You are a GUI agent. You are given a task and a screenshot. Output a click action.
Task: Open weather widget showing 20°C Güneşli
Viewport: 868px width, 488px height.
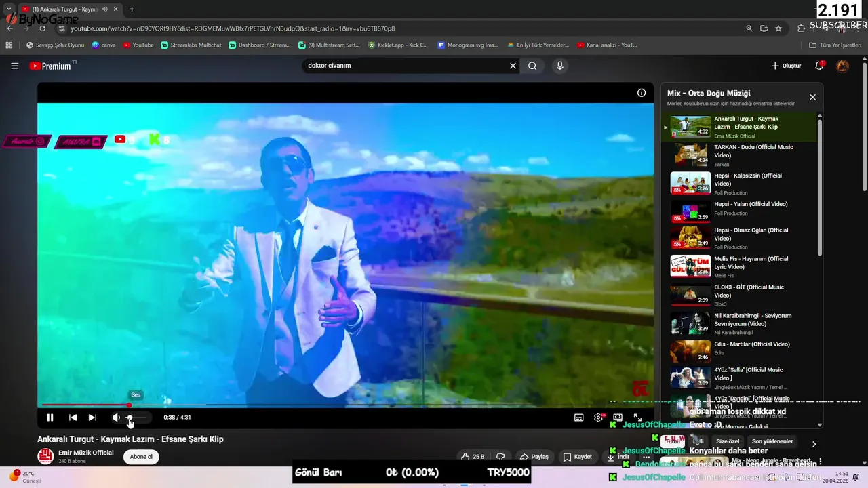[25, 476]
